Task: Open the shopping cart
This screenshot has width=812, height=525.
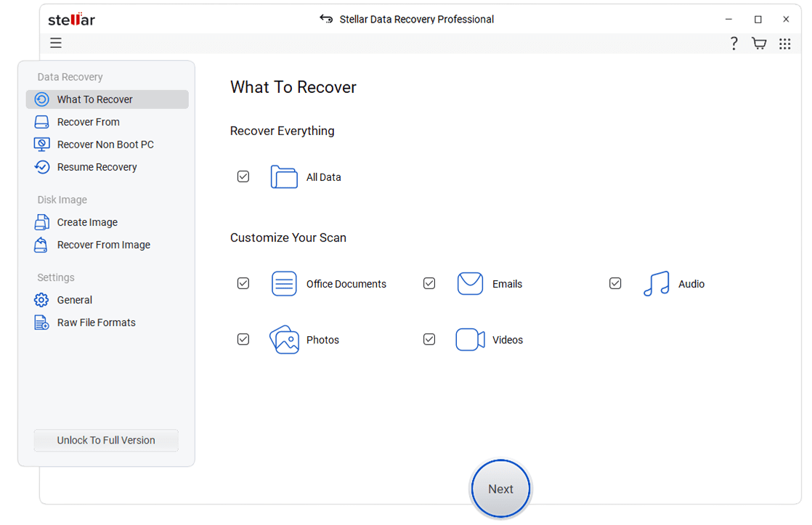Action: 759,44
